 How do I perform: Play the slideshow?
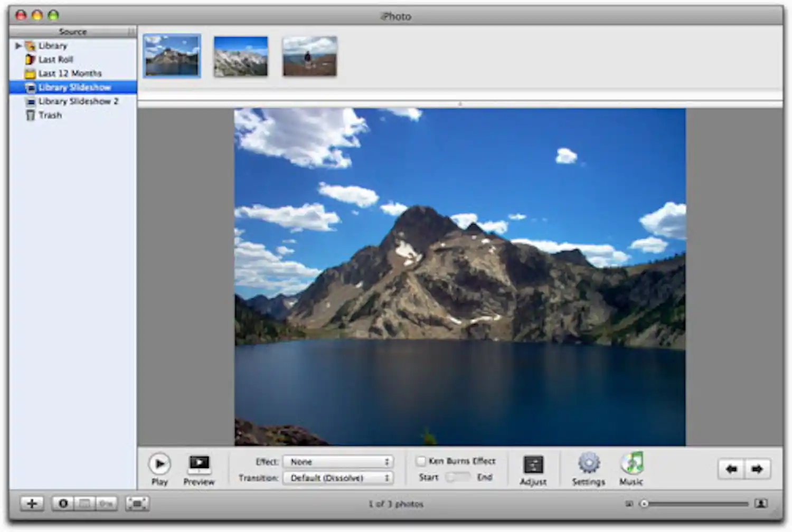pos(159,464)
